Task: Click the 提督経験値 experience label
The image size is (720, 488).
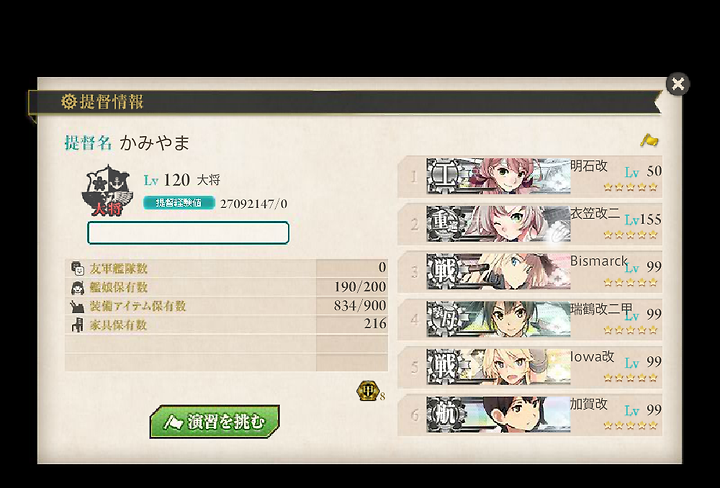Action: click(179, 203)
